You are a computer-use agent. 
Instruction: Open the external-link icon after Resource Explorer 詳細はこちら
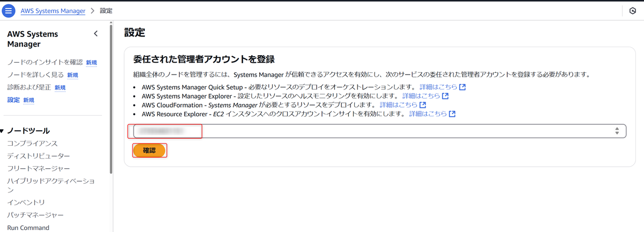point(452,114)
